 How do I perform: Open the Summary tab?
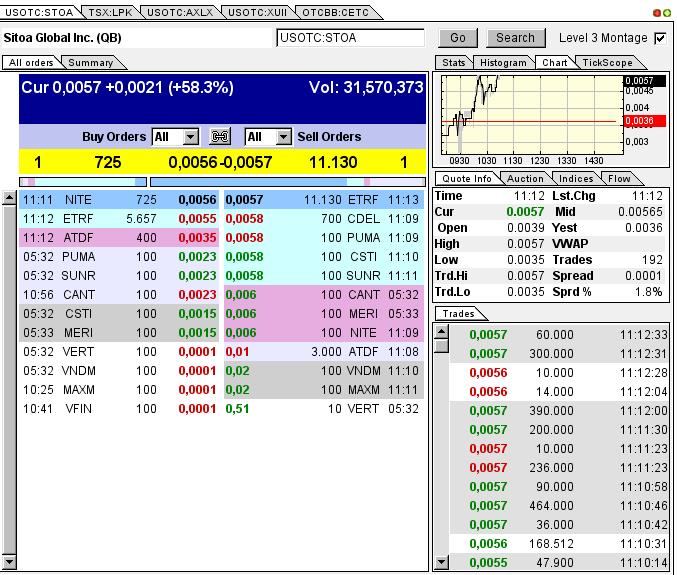tap(91, 63)
